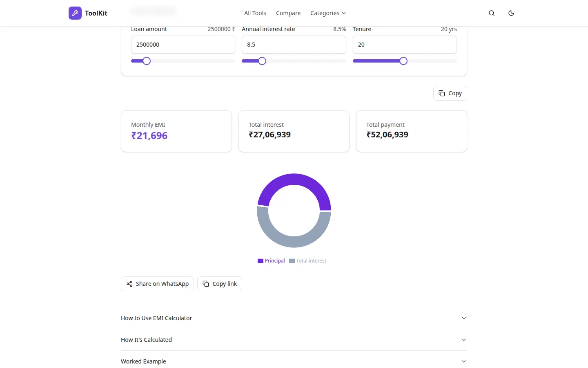Toggle Total interest legend in chart
588x368 pixels.
click(x=307, y=261)
